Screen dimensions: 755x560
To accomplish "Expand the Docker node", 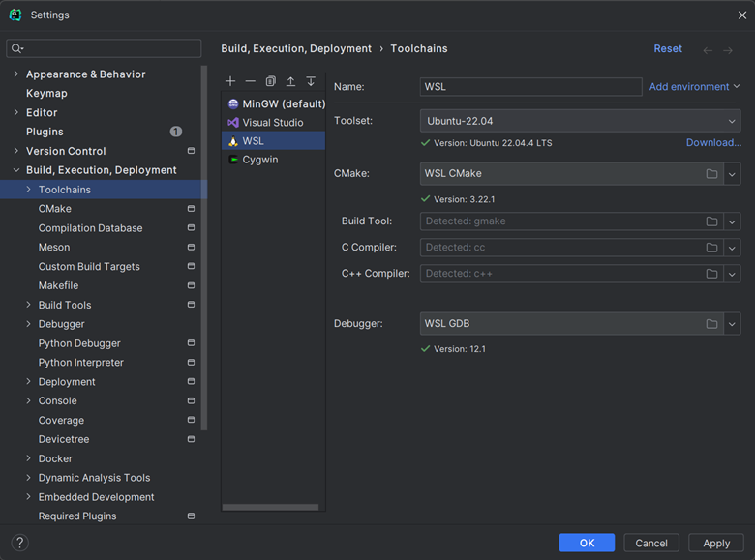I will coord(28,458).
